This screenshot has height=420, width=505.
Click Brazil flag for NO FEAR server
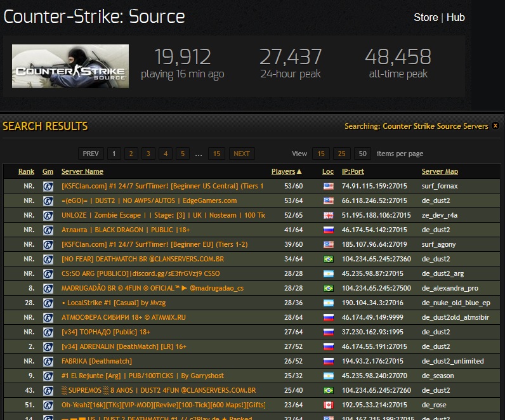pyautogui.click(x=329, y=259)
